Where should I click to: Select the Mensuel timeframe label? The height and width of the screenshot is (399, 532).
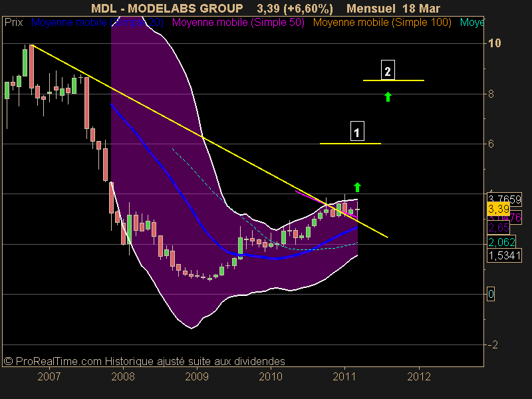click(x=371, y=8)
